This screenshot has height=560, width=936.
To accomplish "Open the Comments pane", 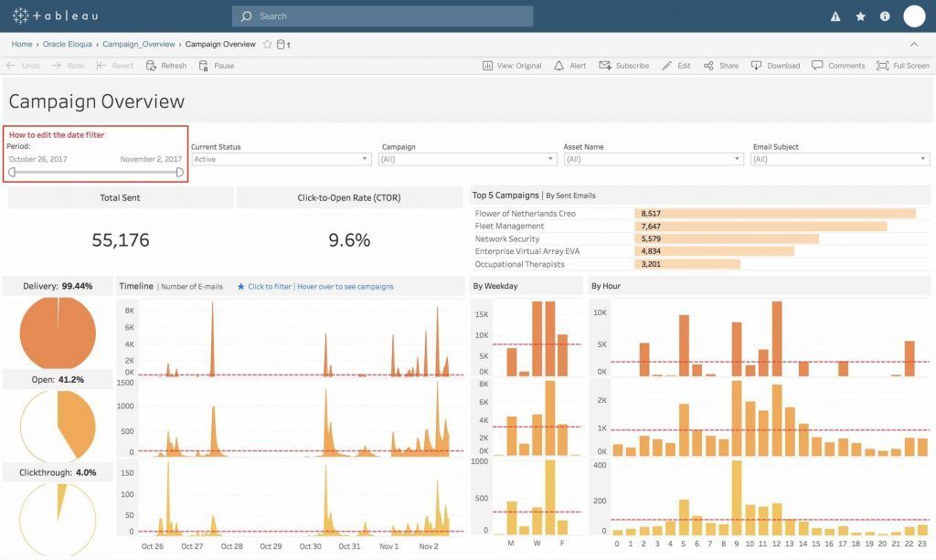I will 838,66.
